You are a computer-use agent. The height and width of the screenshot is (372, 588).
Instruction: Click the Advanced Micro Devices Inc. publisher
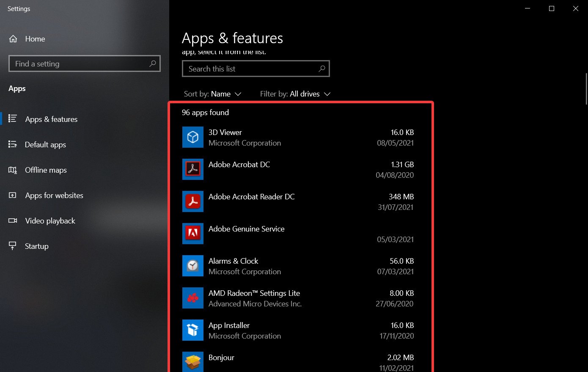[x=255, y=304]
